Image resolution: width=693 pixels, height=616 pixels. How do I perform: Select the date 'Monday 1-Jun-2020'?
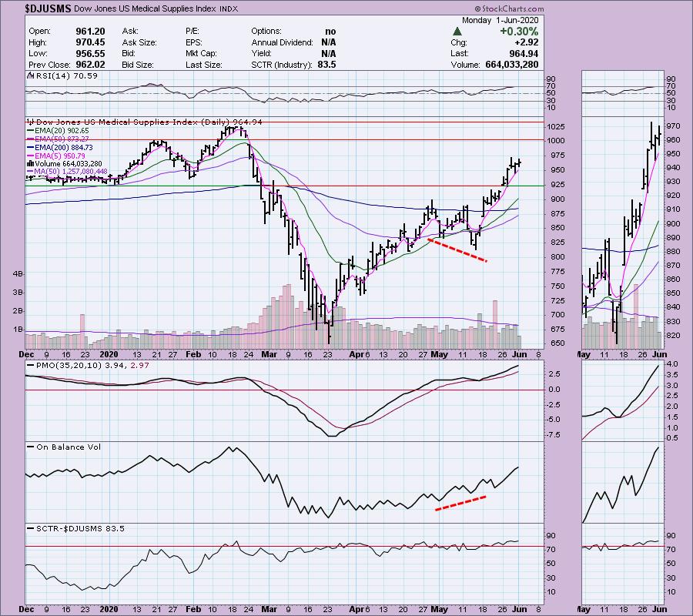[500, 20]
